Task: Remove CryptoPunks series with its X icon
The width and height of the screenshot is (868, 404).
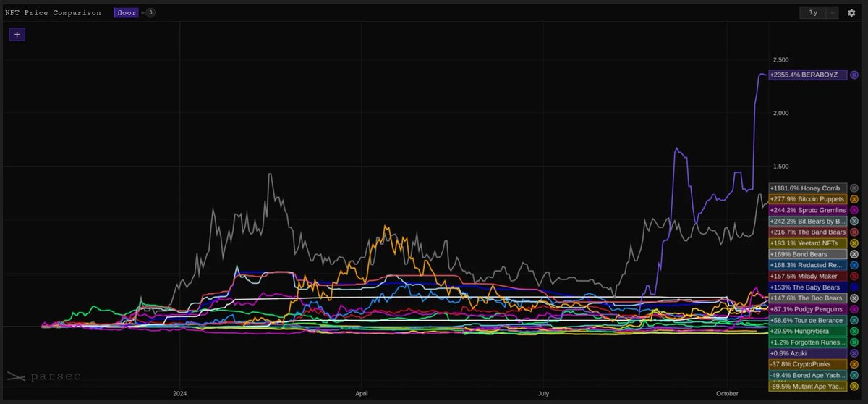Action: pyautogui.click(x=854, y=363)
